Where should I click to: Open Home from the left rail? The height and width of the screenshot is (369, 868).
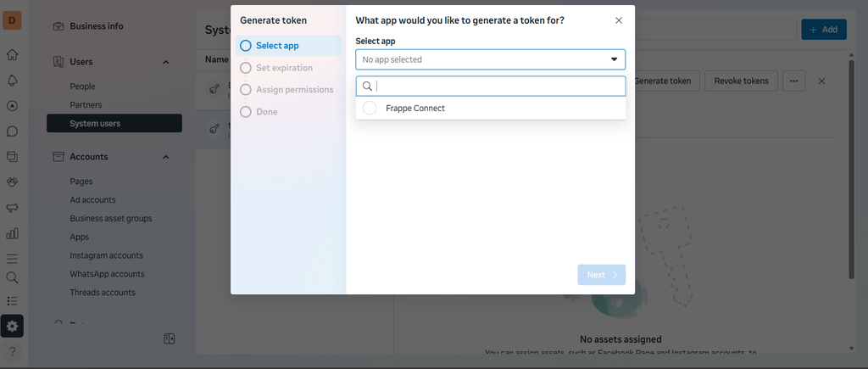12,54
